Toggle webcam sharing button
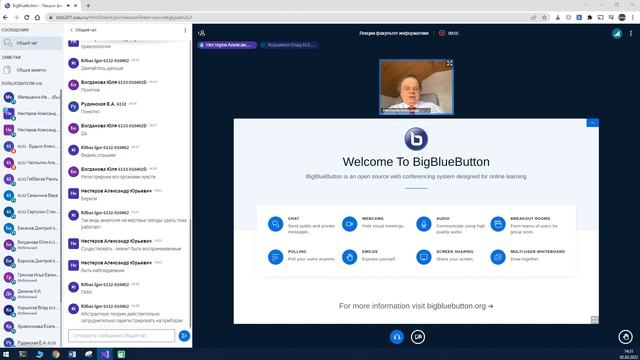 (418, 337)
